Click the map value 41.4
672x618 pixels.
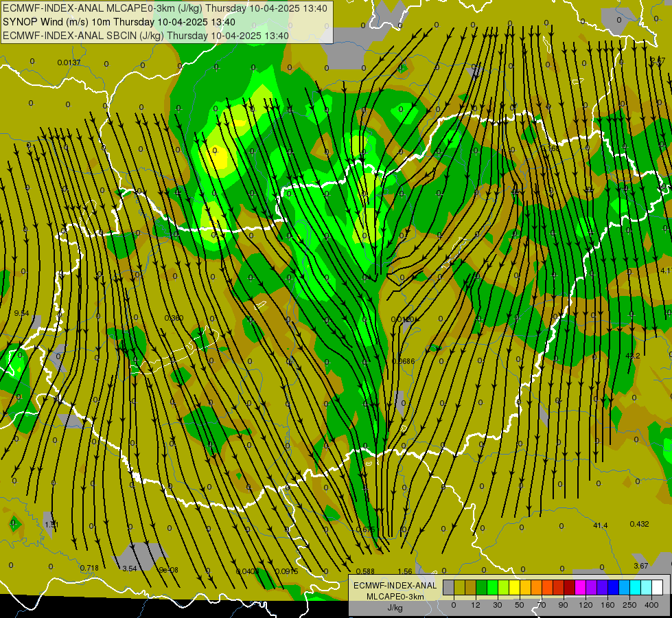click(x=601, y=525)
